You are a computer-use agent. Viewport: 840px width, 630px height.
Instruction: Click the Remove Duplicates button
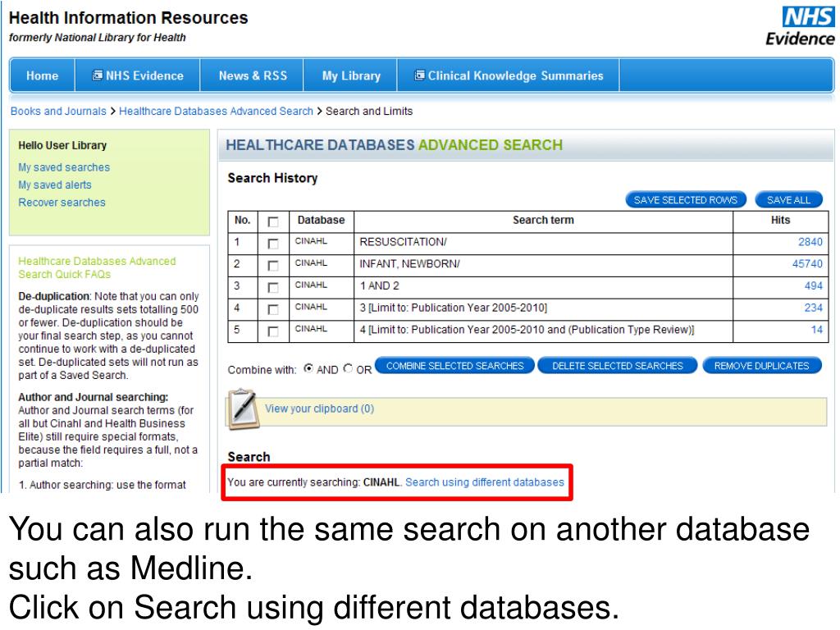tap(762, 366)
